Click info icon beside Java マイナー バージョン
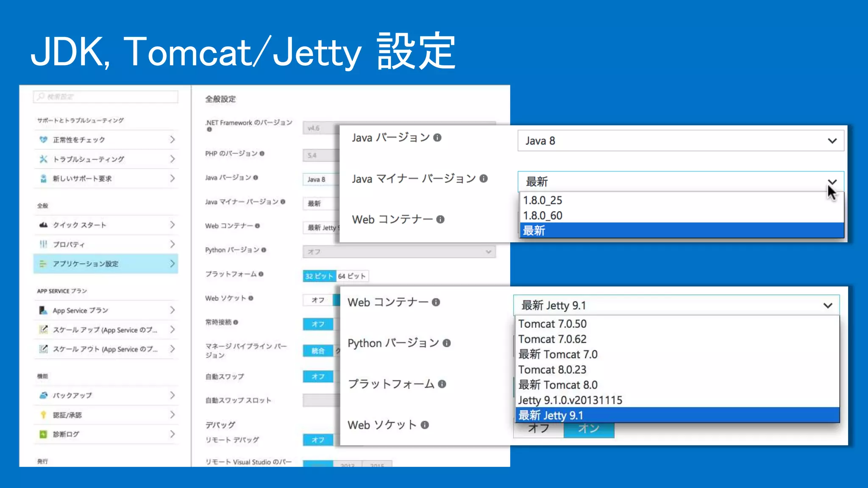The image size is (868, 488). click(484, 178)
